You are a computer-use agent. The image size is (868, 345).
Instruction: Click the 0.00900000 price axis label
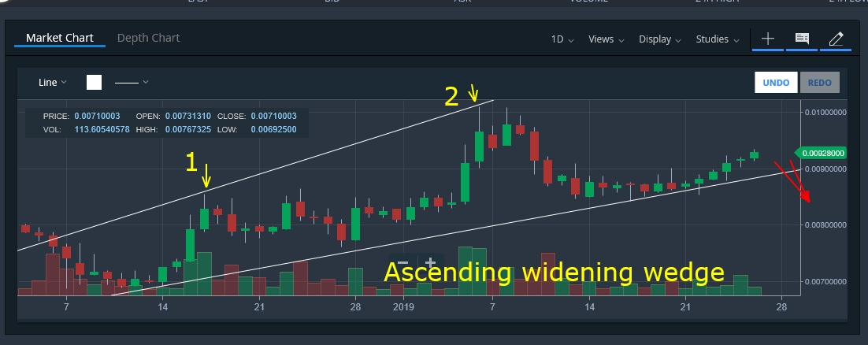(825, 169)
